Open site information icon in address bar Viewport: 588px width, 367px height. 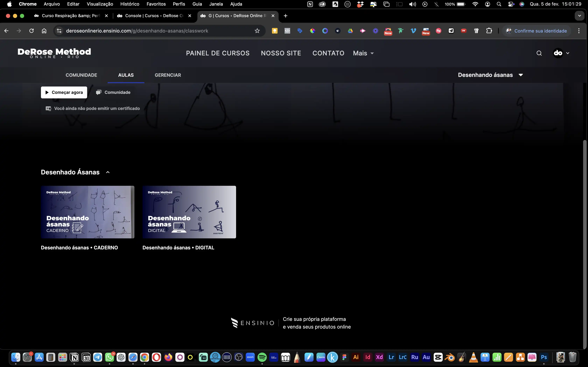tap(59, 31)
